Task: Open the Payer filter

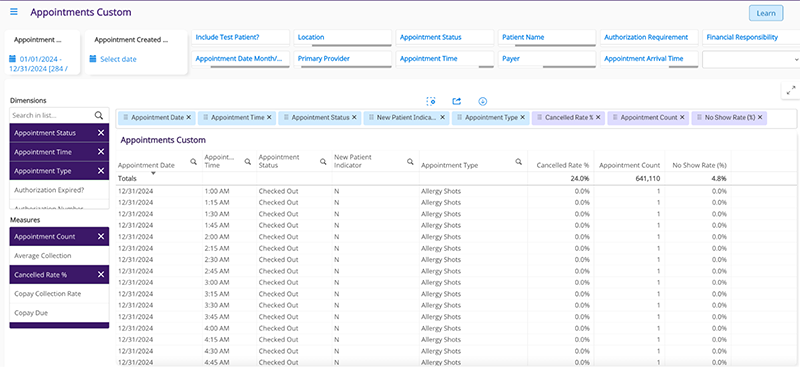Action: [x=546, y=59]
